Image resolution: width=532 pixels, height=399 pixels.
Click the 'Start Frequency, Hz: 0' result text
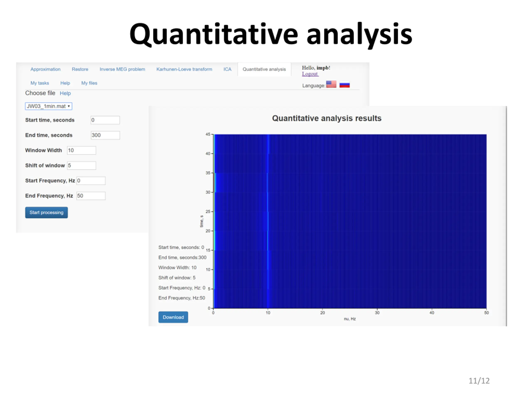tap(182, 288)
